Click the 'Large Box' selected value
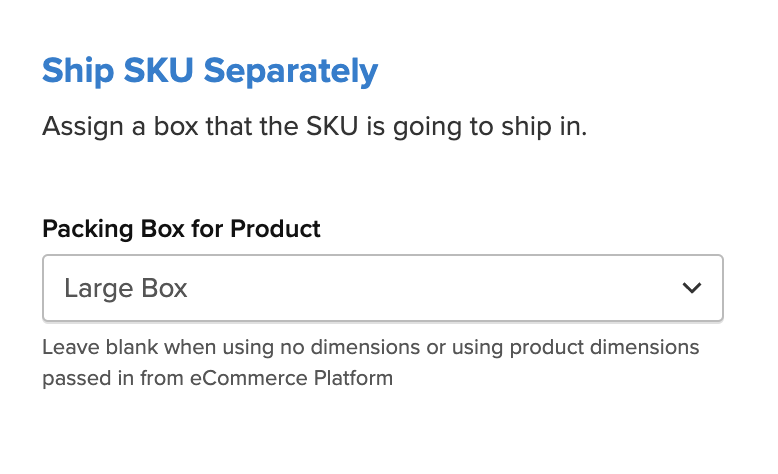Viewport: 778px width, 474px height. [126, 289]
